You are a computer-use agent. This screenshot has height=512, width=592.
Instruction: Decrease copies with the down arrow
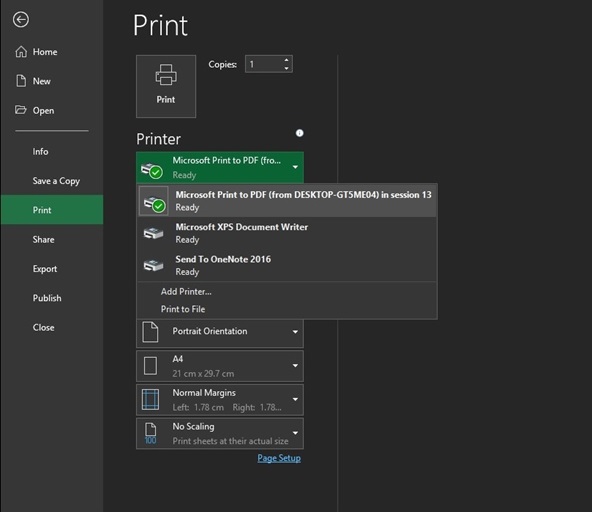[287, 68]
